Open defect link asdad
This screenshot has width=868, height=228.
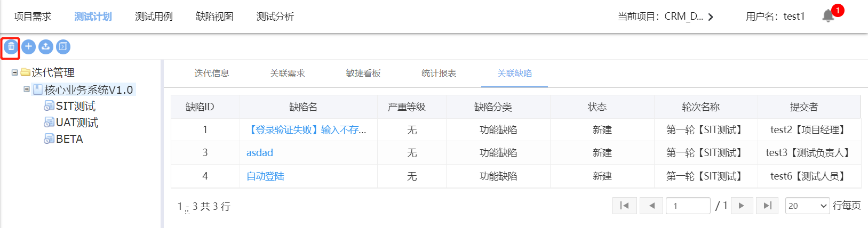click(x=259, y=153)
